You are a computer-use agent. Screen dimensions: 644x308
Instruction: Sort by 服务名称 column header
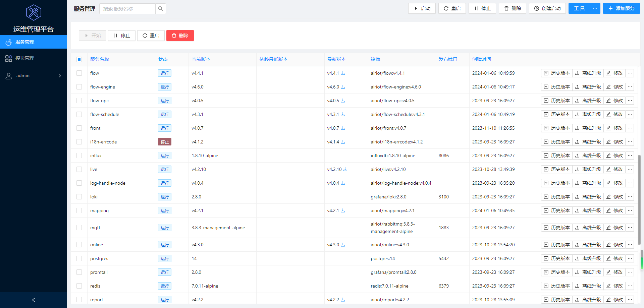pyautogui.click(x=100, y=59)
